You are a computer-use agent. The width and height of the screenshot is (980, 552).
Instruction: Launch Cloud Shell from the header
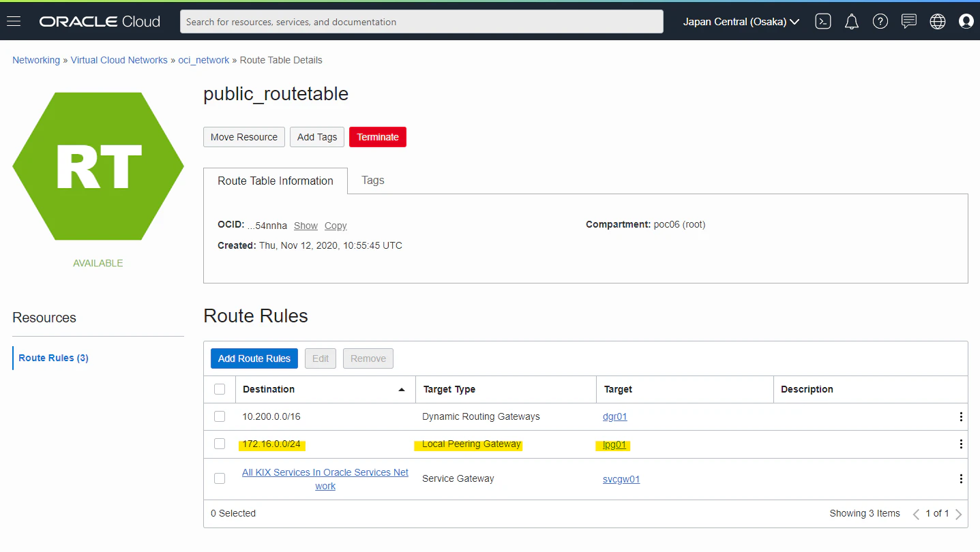[x=823, y=21]
